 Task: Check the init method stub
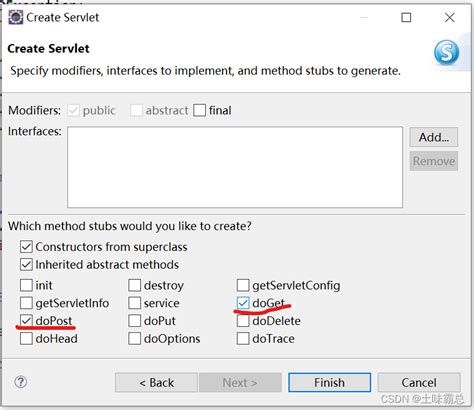(x=26, y=285)
